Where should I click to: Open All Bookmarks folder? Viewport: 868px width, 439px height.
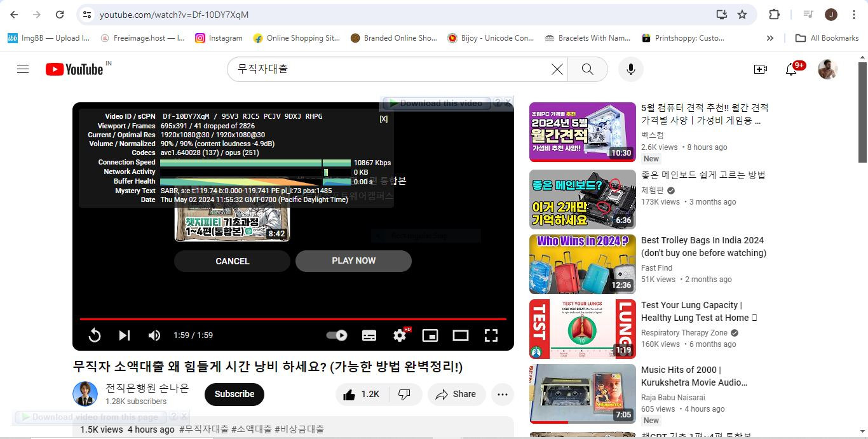click(x=827, y=38)
